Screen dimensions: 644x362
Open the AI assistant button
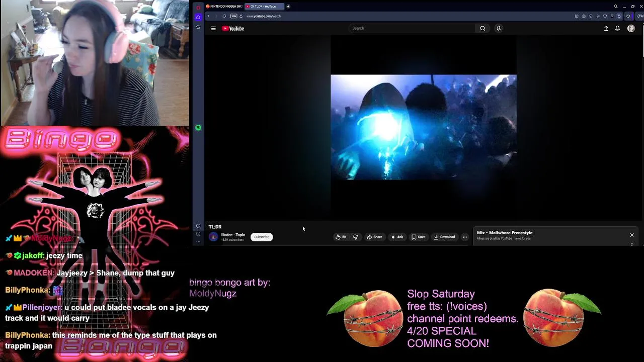click(639, 16)
